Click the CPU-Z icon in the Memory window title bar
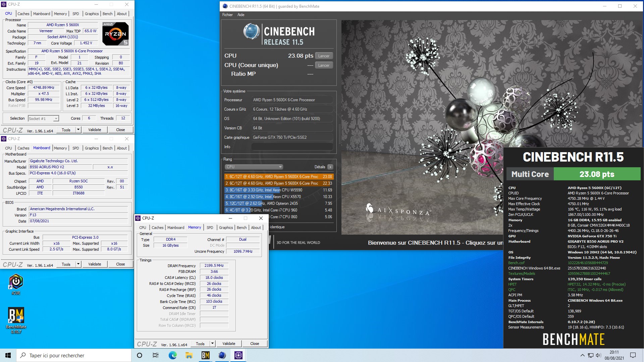This screenshot has width=644, height=362. pos(138,218)
